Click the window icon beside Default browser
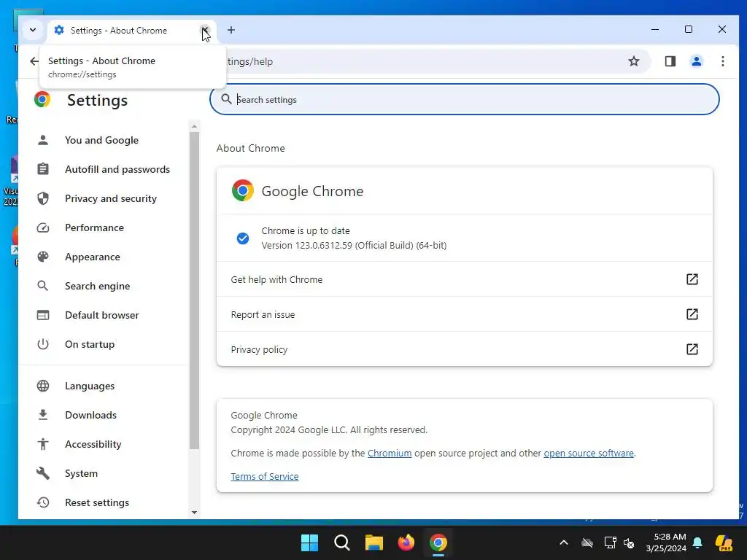The width and height of the screenshot is (747, 560). point(43,315)
